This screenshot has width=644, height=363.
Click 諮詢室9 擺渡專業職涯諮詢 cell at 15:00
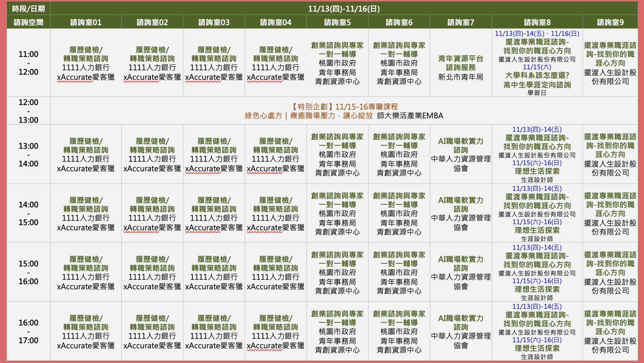tap(610, 273)
